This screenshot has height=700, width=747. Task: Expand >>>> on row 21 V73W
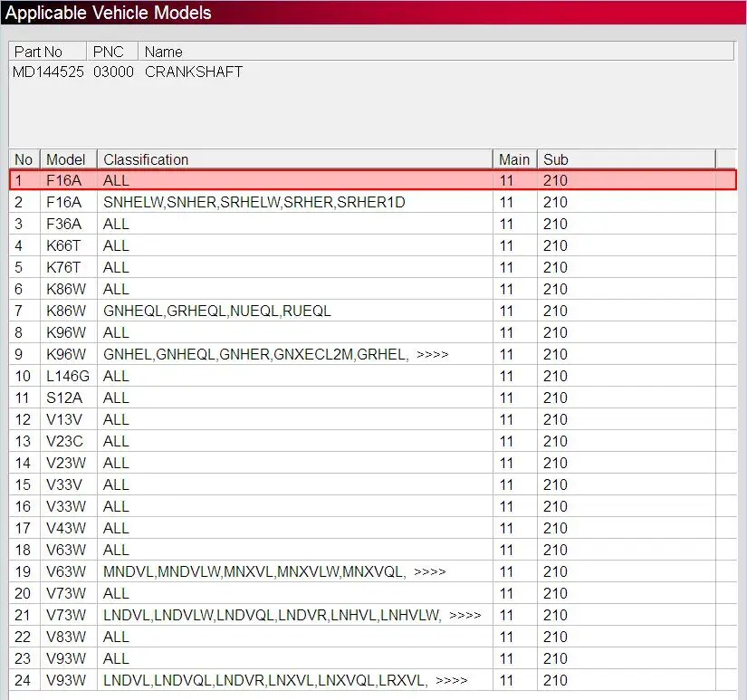click(465, 615)
